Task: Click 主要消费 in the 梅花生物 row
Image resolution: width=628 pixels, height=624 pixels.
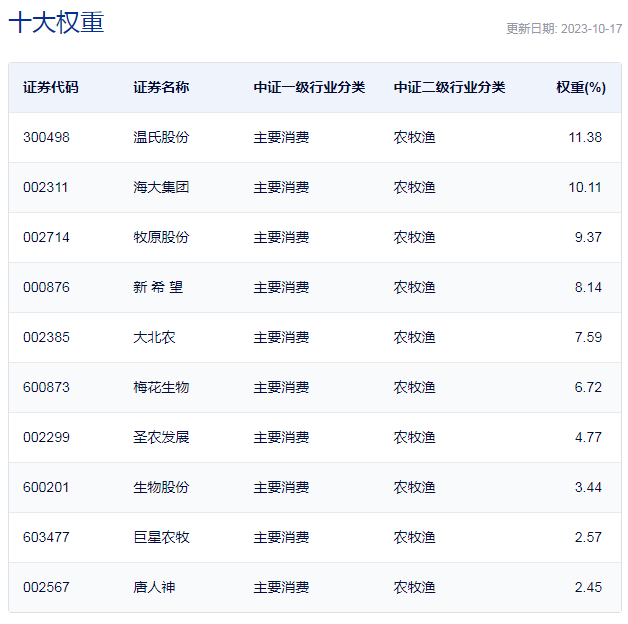Action: point(281,387)
